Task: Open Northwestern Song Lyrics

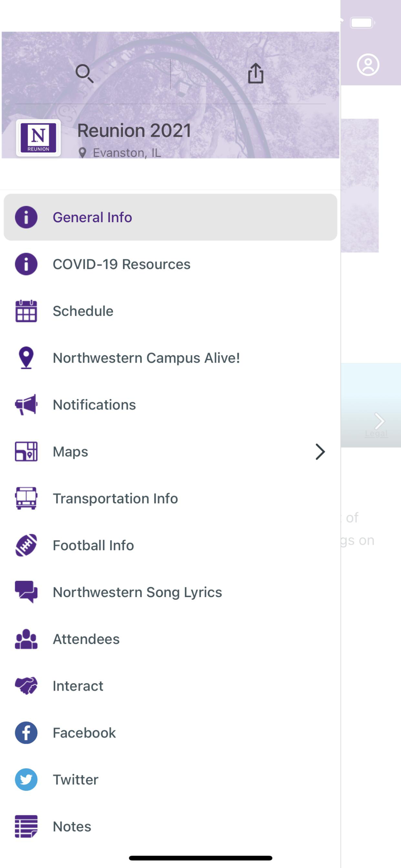Action: (137, 592)
